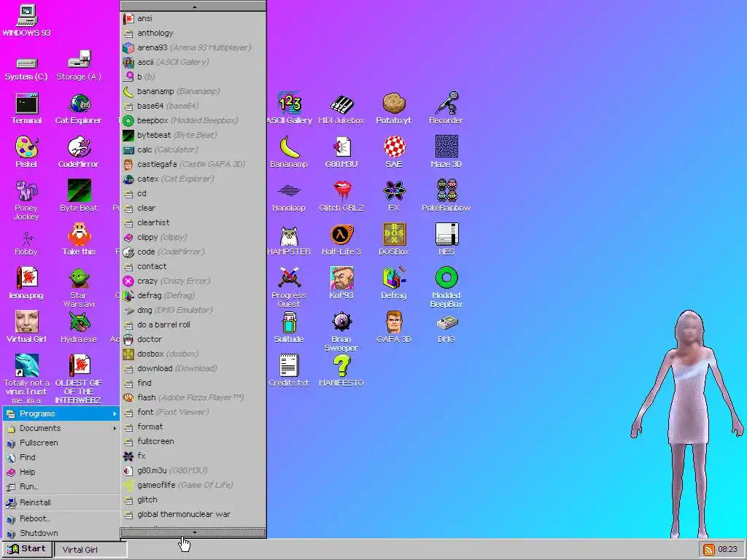Launch the Poney Jockey icon

pyautogui.click(x=26, y=200)
